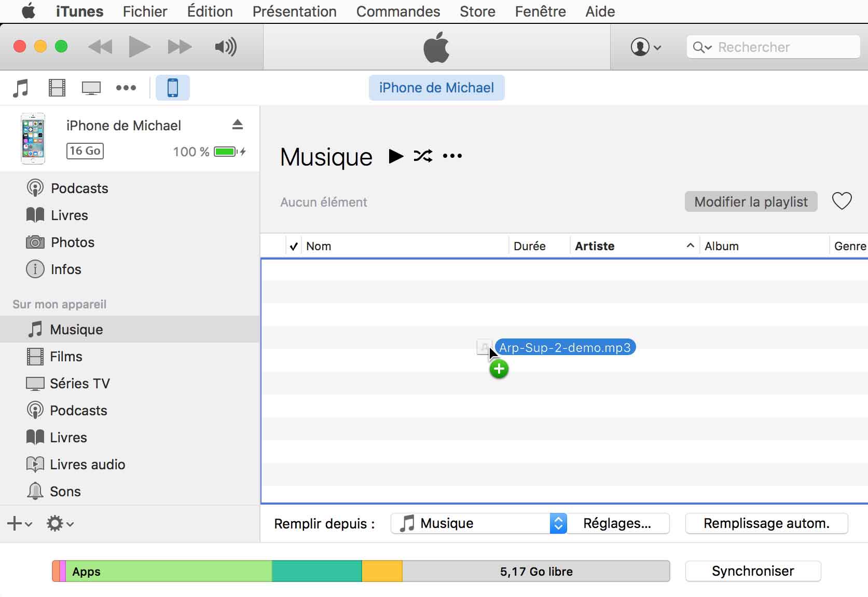Open the iTunes menu
The image size is (868, 597).
click(79, 11)
